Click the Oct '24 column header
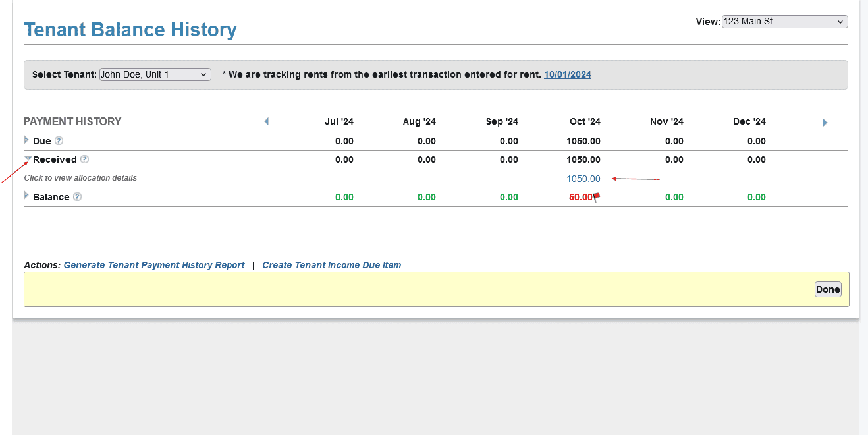 click(x=585, y=121)
